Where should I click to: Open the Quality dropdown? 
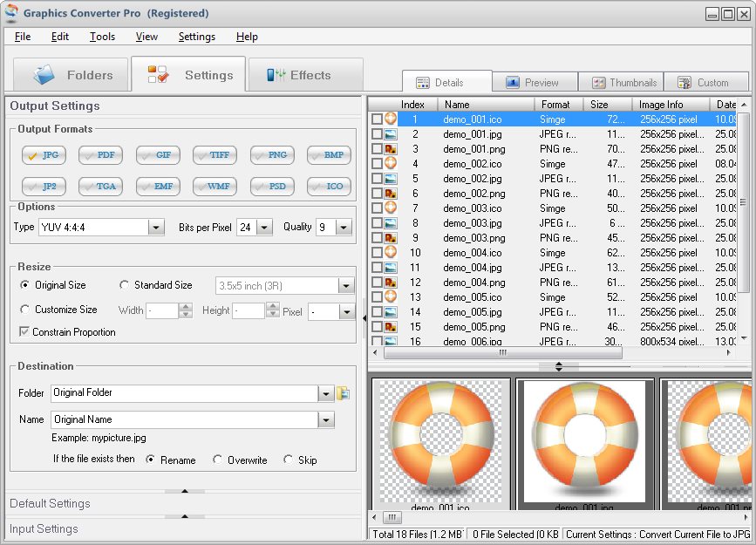344,228
